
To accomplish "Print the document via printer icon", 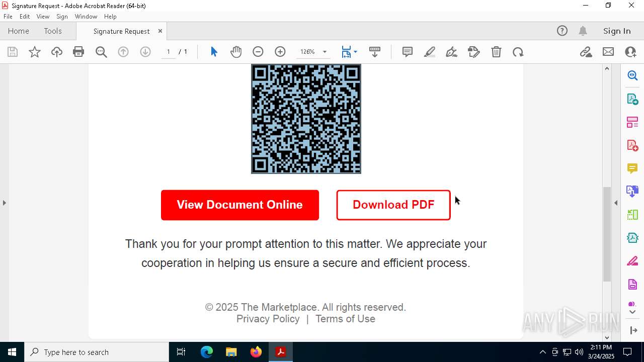I will 78,52.
